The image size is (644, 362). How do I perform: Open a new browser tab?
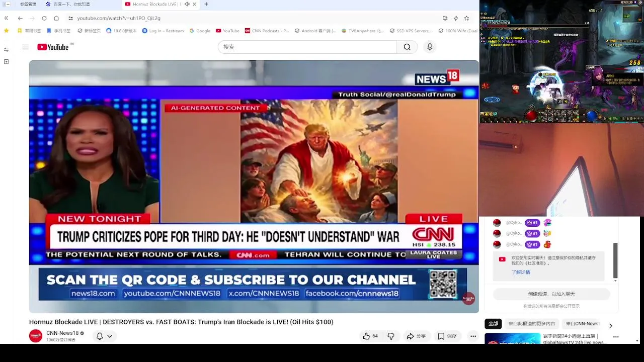coord(206,4)
